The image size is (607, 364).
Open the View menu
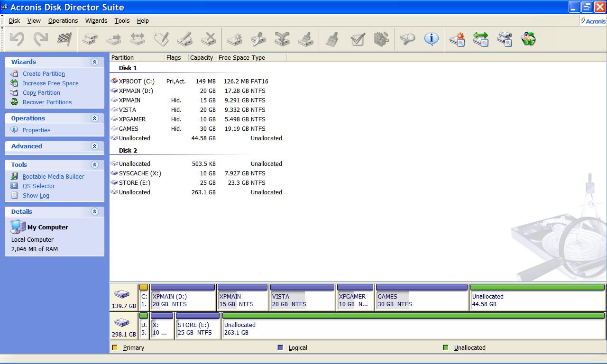click(x=34, y=20)
